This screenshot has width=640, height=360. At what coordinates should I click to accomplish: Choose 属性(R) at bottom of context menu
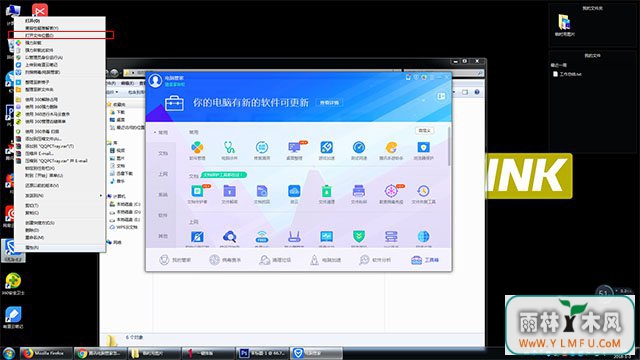tap(60, 247)
